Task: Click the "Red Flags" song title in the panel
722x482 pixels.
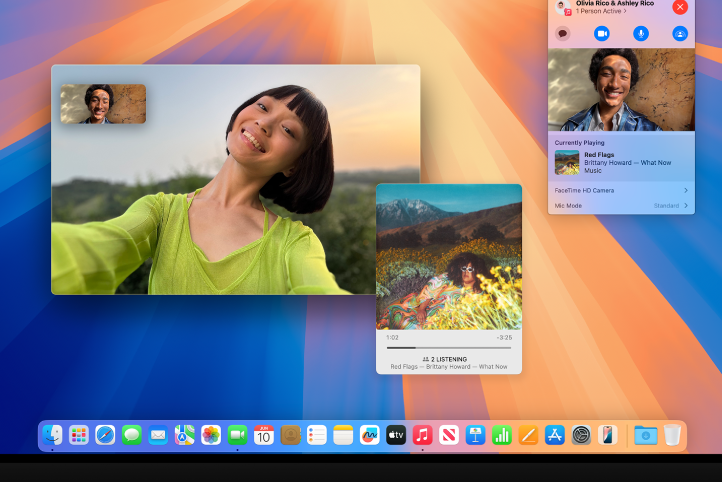Action: (599, 155)
